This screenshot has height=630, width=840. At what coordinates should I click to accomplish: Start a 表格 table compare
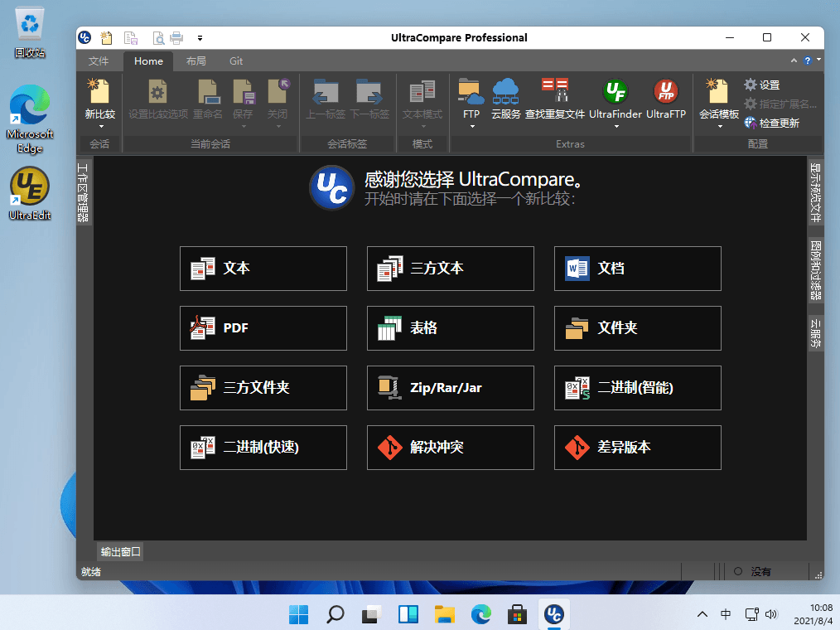click(x=451, y=328)
